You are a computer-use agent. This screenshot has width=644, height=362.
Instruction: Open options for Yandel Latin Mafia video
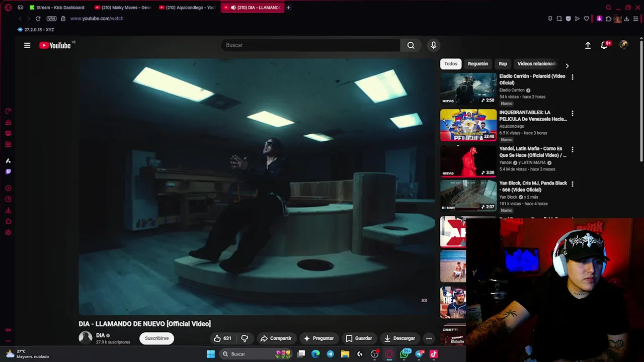[572, 149]
